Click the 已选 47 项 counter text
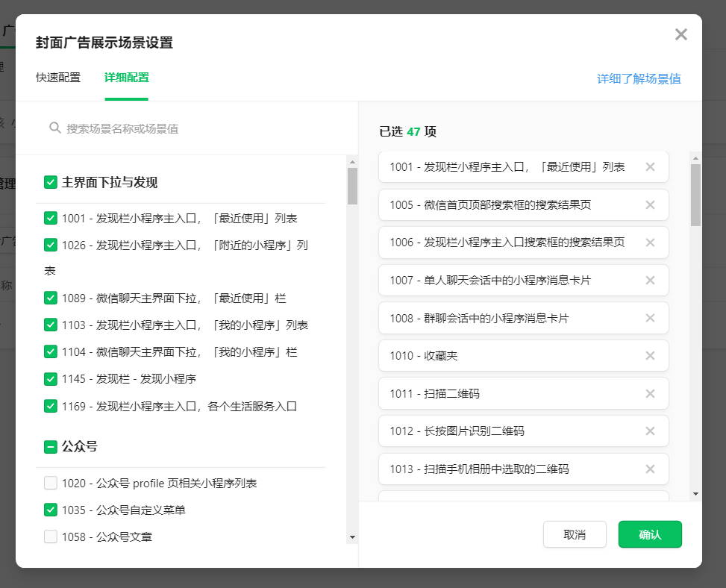The height and width of the screenshot is (588, 726). click(407, 131)
